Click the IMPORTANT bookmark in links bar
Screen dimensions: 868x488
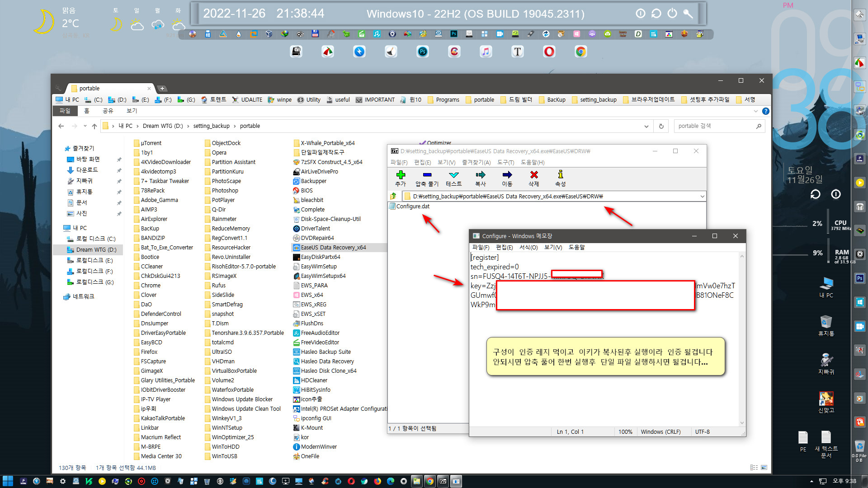click(x=375, y=99)
